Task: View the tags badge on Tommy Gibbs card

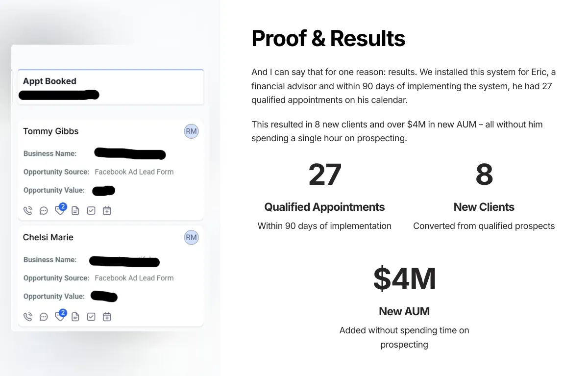Action: pos(59,210)
